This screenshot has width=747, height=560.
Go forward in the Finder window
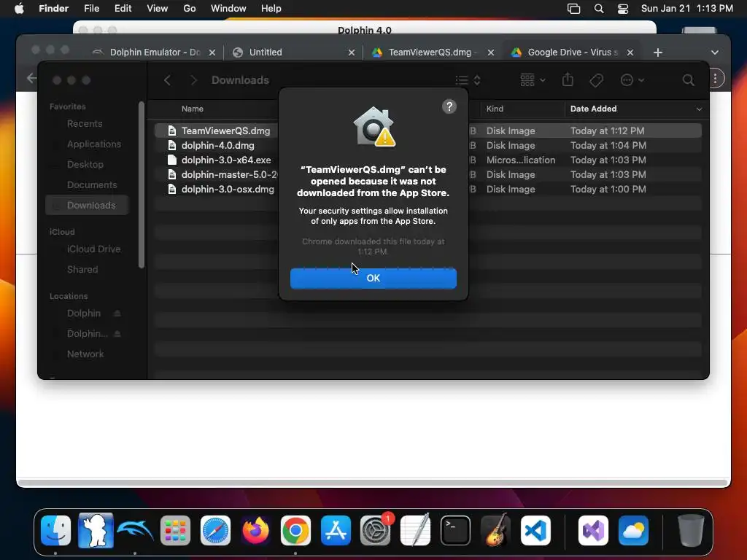point(193,80)
